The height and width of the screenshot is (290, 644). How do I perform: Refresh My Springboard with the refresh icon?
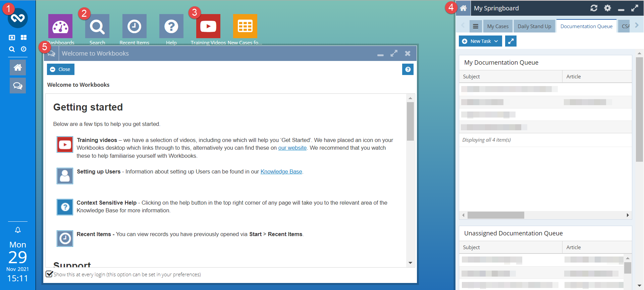pyautogui.click(x=594, y=8)
